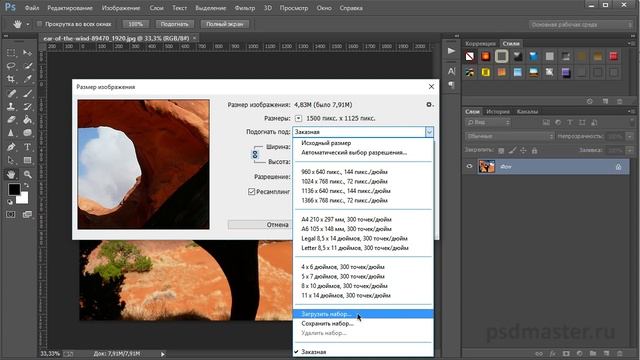Select the Quick Selection tool

pyautogui.click(x=27, y=66)
